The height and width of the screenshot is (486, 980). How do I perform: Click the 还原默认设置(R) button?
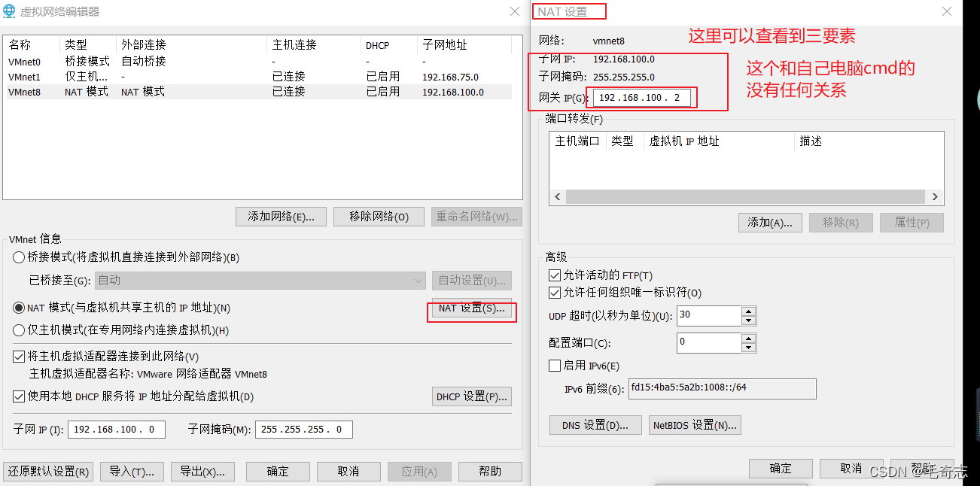pyautogui.click(x=49, y=472)
